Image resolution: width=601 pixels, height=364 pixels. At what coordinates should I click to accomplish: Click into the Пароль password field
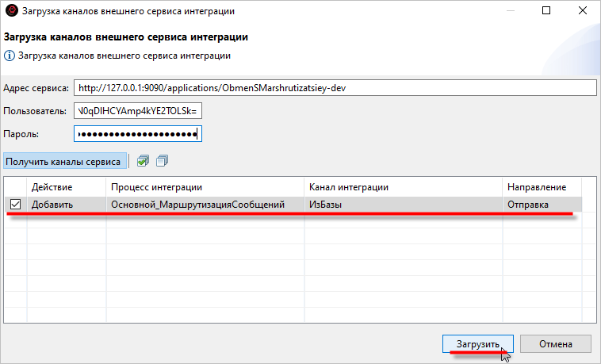pos(138,134)
